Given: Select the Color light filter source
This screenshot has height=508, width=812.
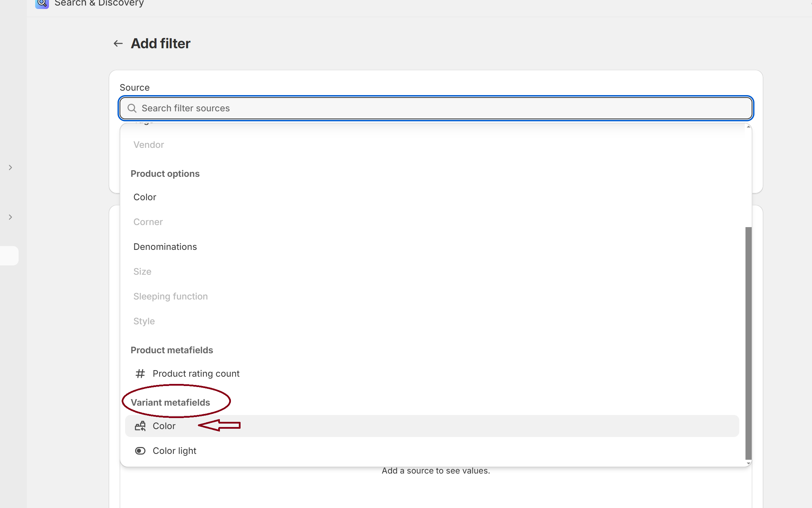Looking at the screenshot, I should coord(174,451).
